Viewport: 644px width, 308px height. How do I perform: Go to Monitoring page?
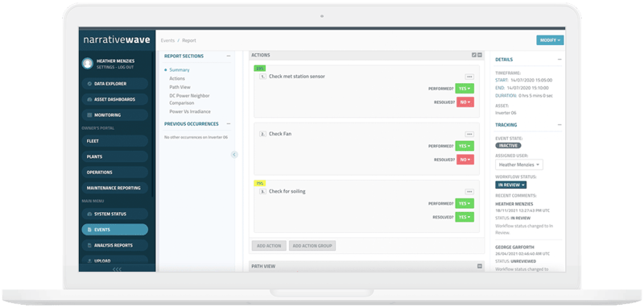pos(114,114)
